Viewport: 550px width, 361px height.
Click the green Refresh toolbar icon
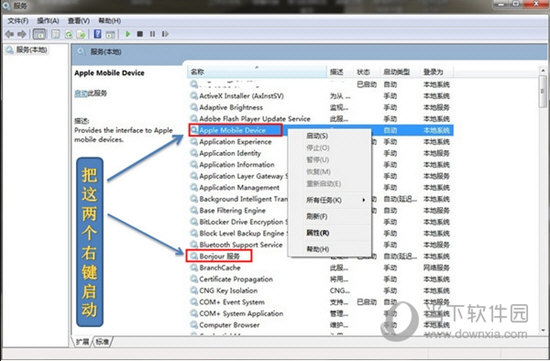tap(69, 34)
